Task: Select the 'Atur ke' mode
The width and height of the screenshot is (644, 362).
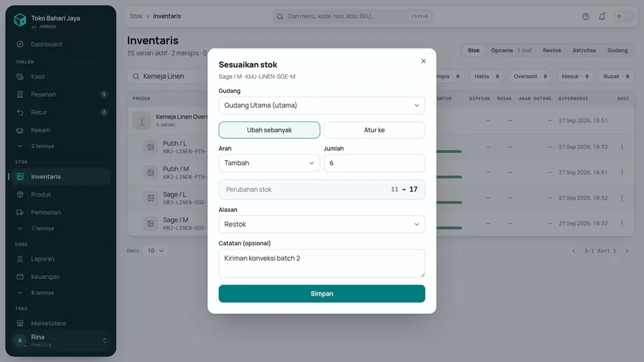Action: pos(374,130)
